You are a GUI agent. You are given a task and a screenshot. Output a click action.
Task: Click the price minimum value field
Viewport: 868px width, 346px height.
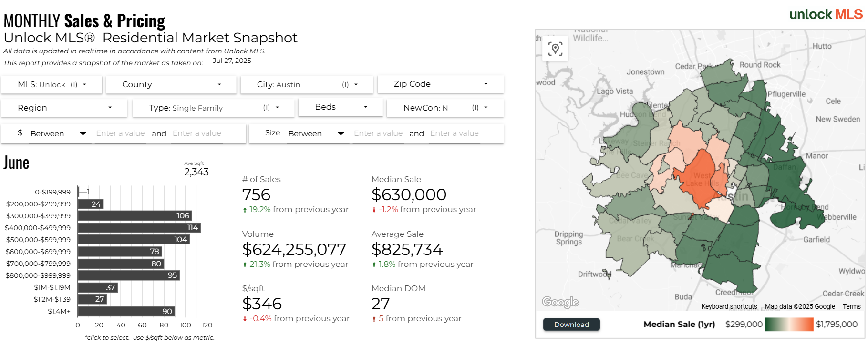[120, 133]
